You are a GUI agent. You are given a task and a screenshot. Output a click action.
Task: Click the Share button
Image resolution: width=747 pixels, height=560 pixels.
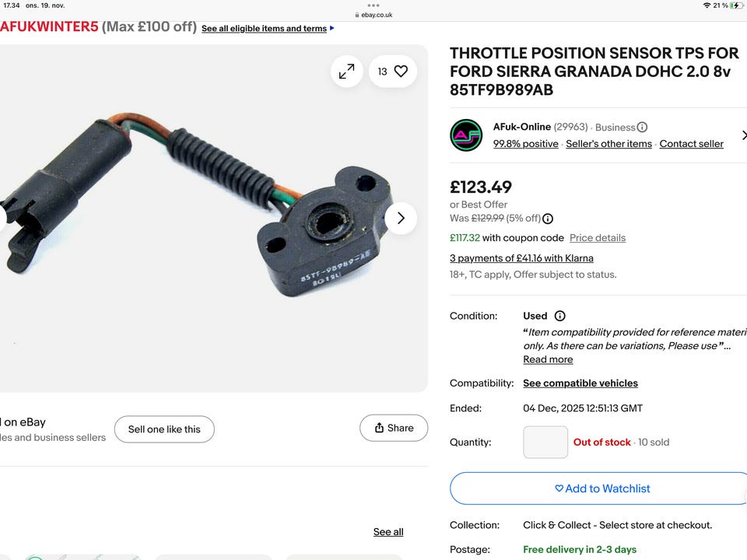tap(394, 428)
